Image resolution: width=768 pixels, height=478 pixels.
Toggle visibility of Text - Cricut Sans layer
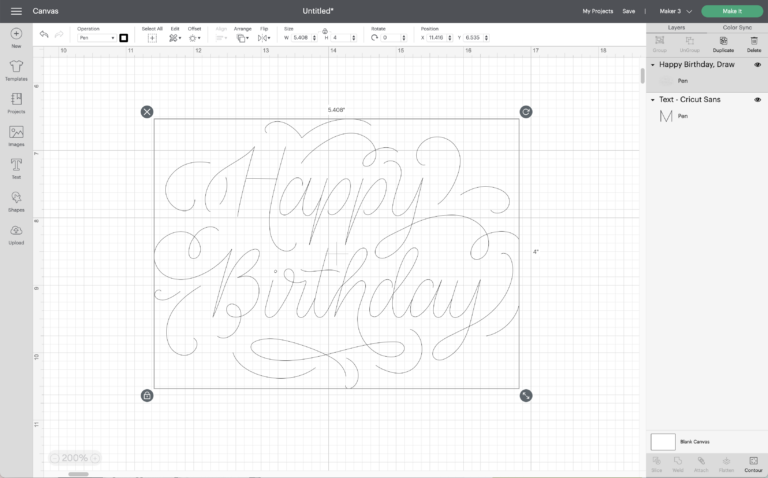(757, 100)
